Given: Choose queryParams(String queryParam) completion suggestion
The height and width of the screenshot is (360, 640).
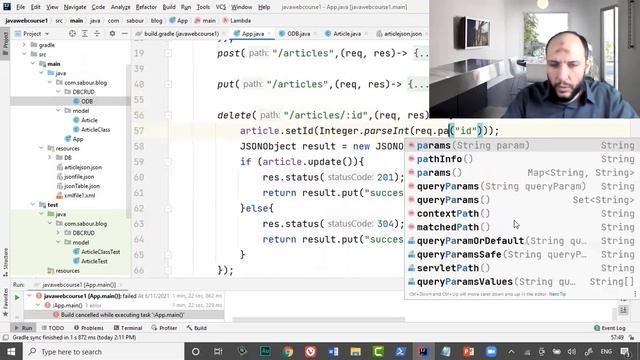Looking at the screenshot, I should 521,186.
